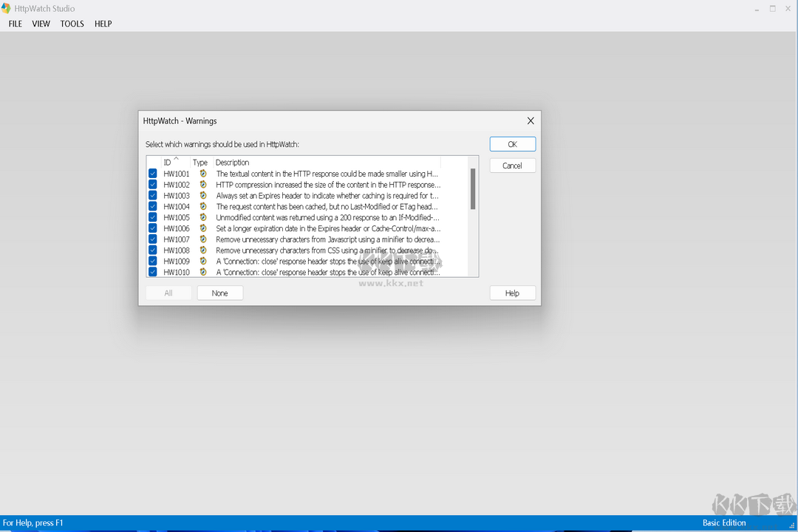Click the Basic Edition status bar label

(x=723, y=523)
